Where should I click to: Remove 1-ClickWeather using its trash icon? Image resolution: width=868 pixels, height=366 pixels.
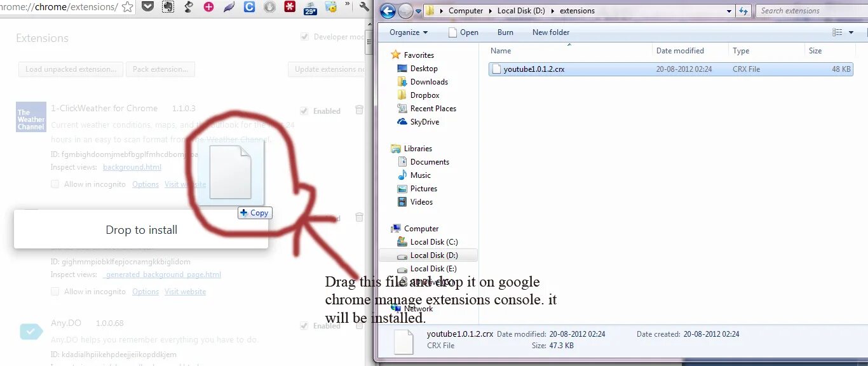(359, 110)
